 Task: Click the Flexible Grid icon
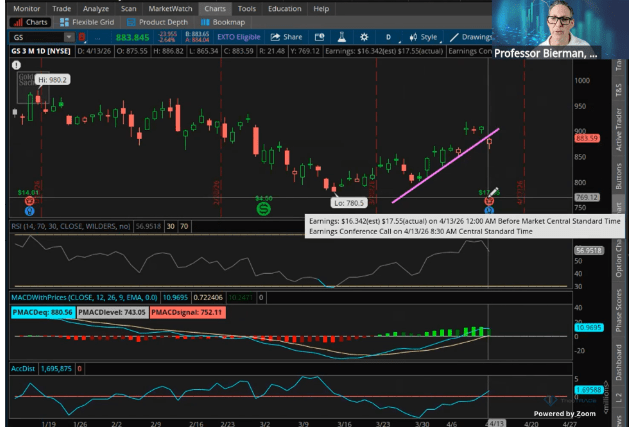coord(64,22)
